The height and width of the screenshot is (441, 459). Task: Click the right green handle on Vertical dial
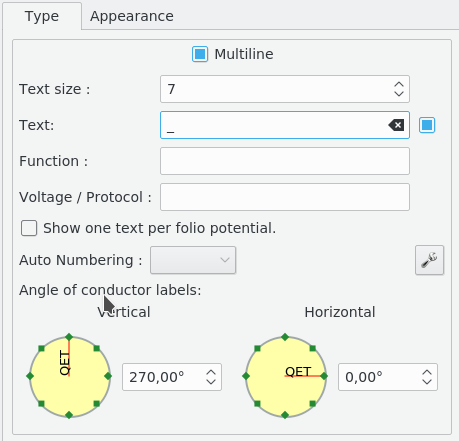tap(108, 376)
